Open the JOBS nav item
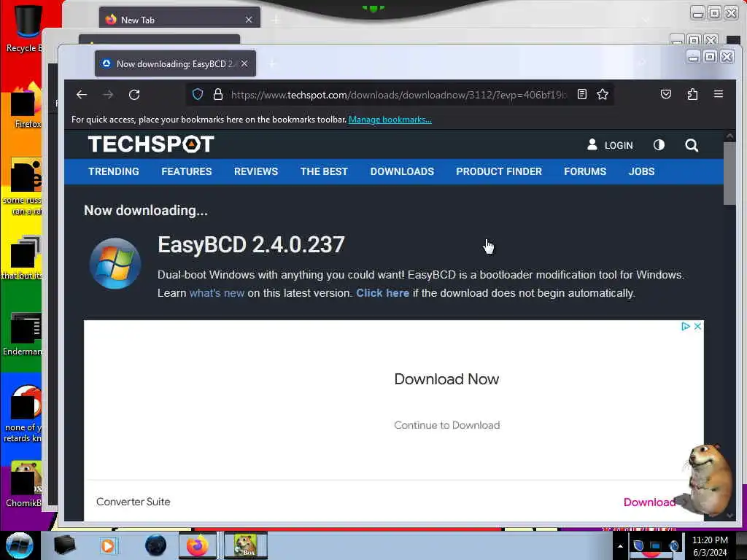This screenshot has height=560, width=747. pos(641,171)
